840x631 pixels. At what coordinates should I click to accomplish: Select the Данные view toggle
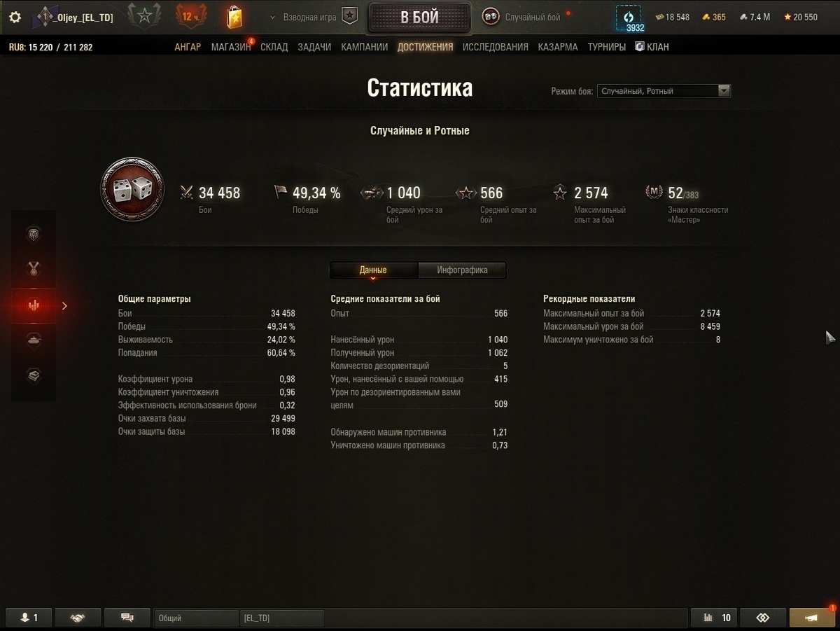click(373, 270)
